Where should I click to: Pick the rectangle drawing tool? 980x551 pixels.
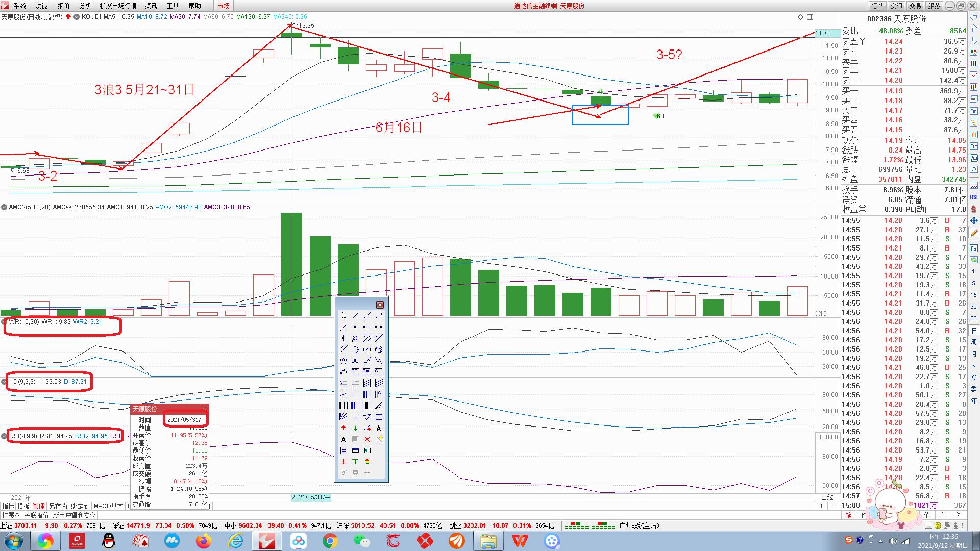(x=379, y=417)
